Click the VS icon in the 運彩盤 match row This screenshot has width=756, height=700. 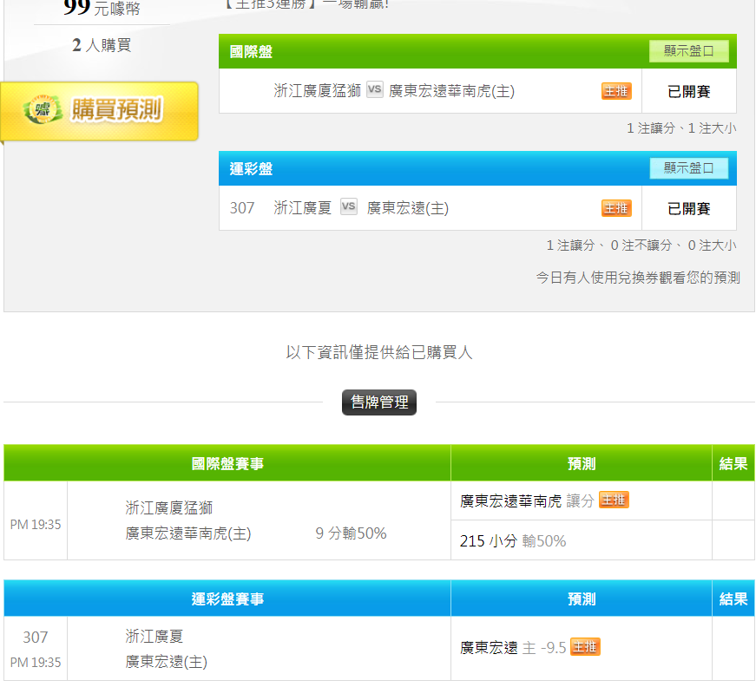(349, 207)
